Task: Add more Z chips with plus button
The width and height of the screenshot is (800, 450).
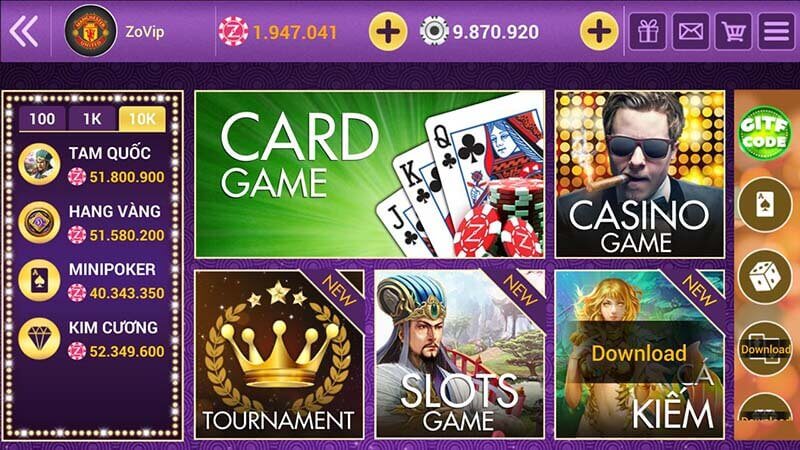Action: (x=388, y=32)
